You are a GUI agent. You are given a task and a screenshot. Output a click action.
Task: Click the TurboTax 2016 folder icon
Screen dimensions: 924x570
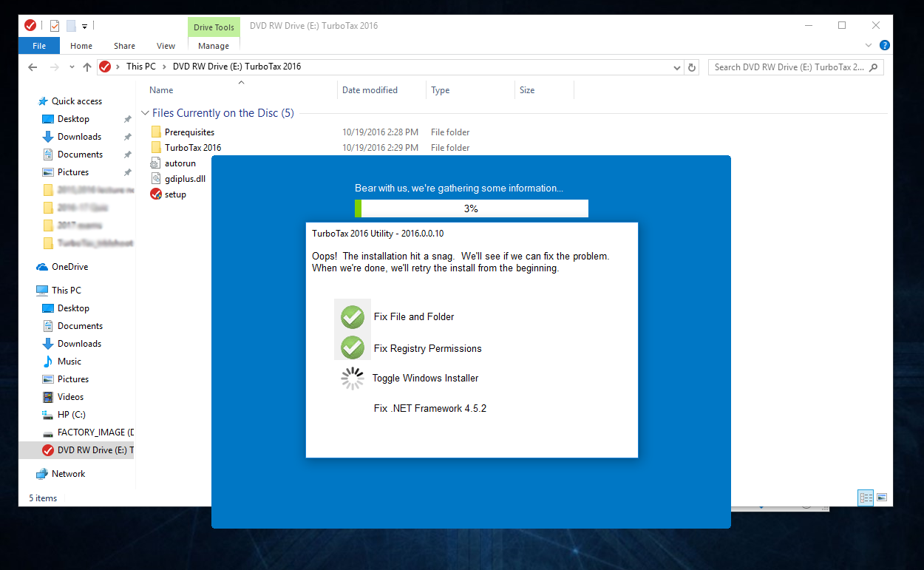[x=155, y=148]
